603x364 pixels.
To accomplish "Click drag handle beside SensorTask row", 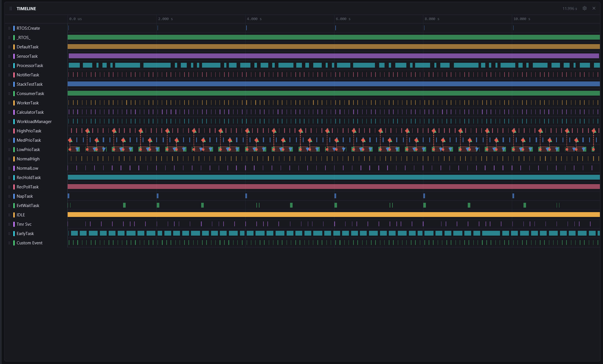I will click(x=9, y=56).
